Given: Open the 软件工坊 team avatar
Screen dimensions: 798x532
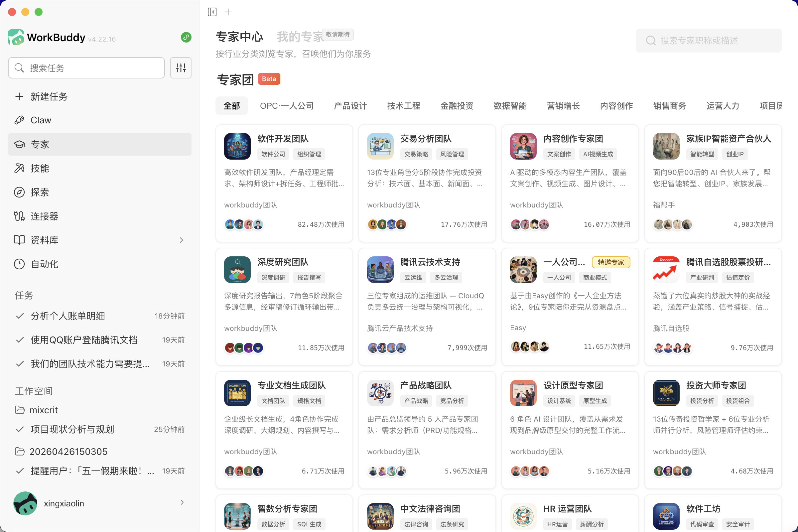Looking at the screenshot, I should click(x=666, y=516).
